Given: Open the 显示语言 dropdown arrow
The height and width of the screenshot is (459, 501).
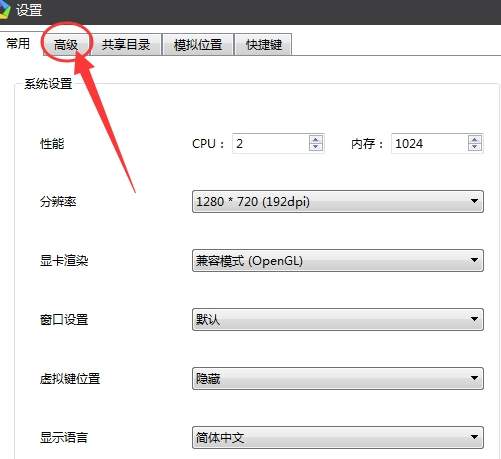Looking at the screenshot, I should tap(474, 437).
